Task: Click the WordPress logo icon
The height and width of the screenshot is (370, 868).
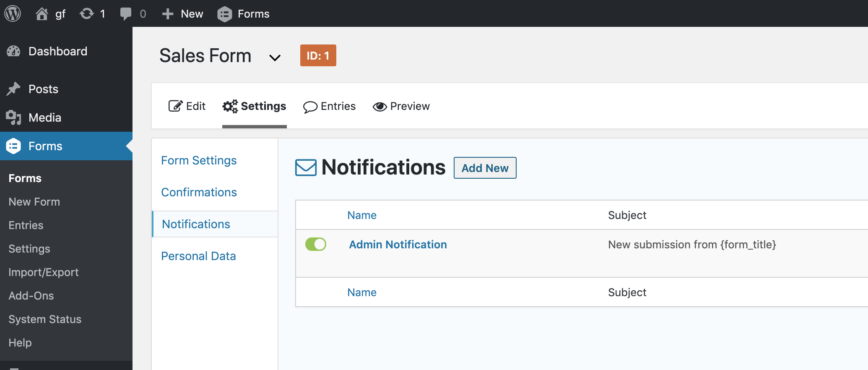Action: [x=13, y=13]
